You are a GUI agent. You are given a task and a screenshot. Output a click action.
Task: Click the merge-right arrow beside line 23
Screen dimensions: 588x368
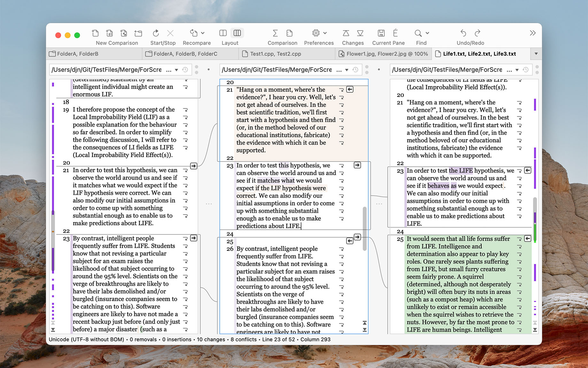click(358, 165)
